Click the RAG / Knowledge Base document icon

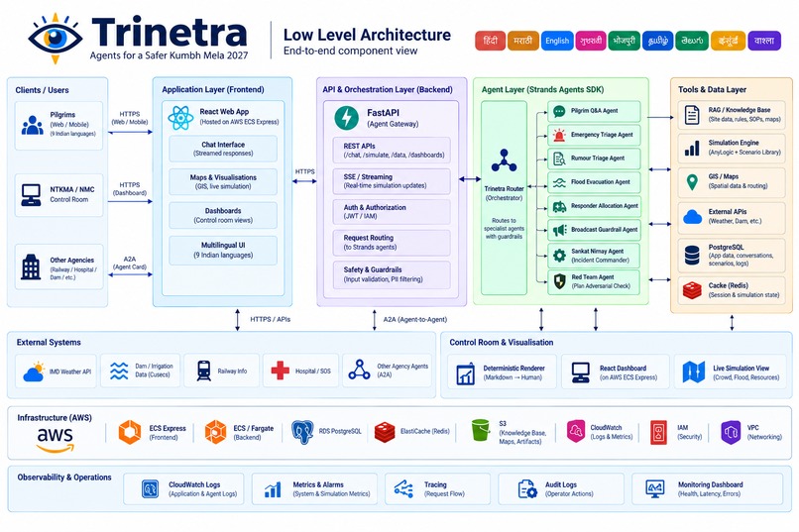(692, 115)
